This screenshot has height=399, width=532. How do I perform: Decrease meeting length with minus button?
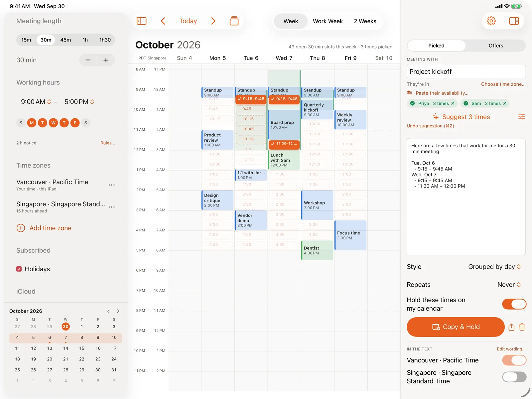[88, 60]
